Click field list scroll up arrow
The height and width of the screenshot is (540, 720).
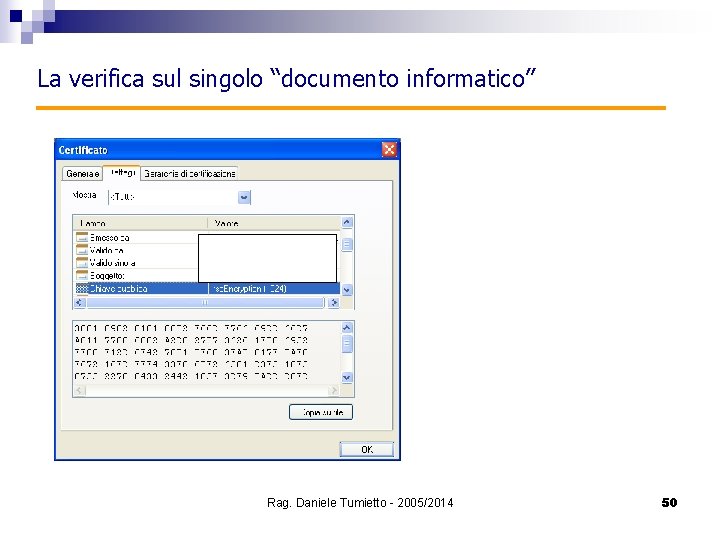pos(347,222)
